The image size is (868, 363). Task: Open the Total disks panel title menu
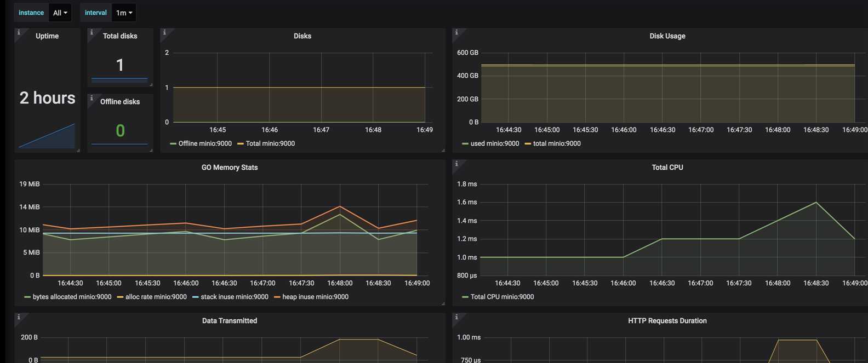click(120, 36)
